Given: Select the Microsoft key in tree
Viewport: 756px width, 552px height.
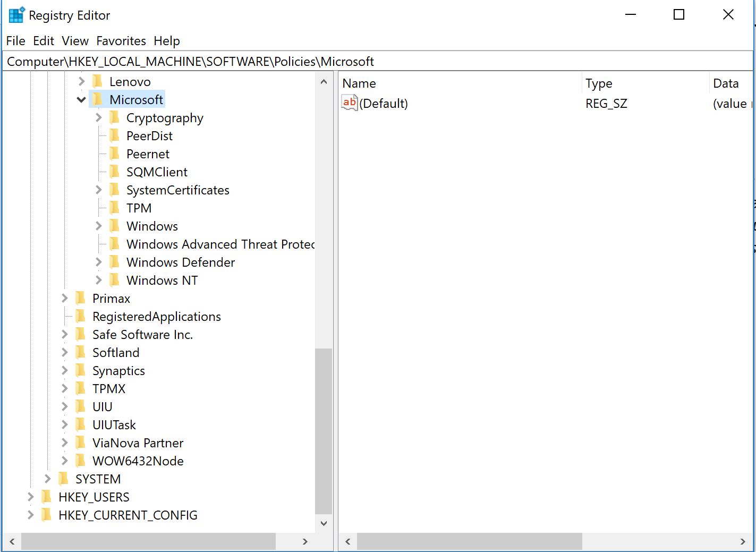Looking at the screenshot, I should pos(136,99).
